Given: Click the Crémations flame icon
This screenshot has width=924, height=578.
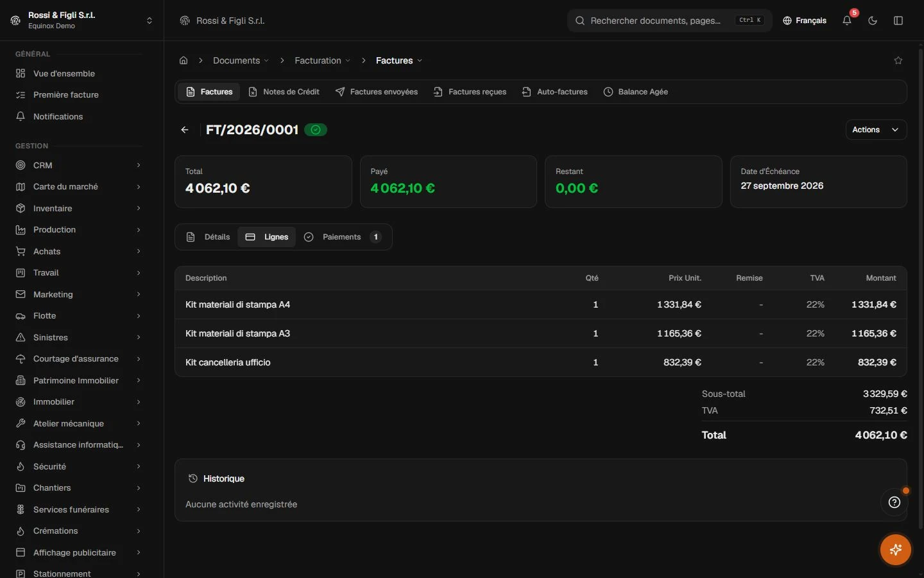Looking at the screenshot, I should pos(21,531).
